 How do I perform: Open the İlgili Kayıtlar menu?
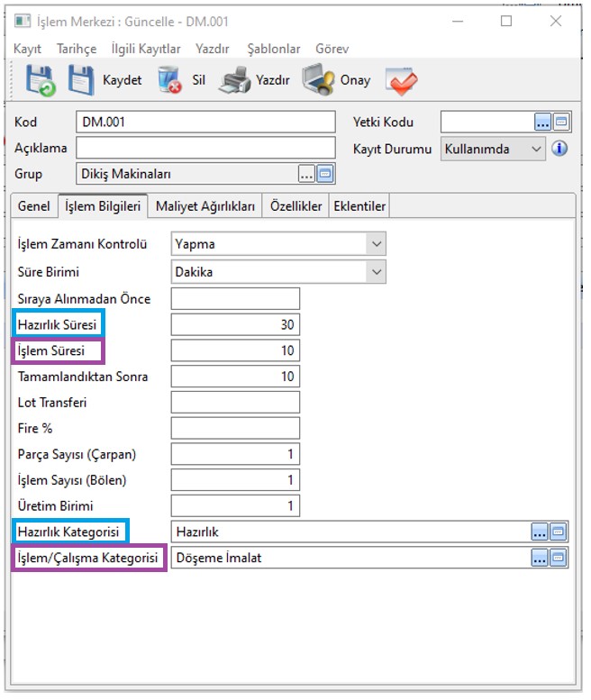(x=146, y=49)
